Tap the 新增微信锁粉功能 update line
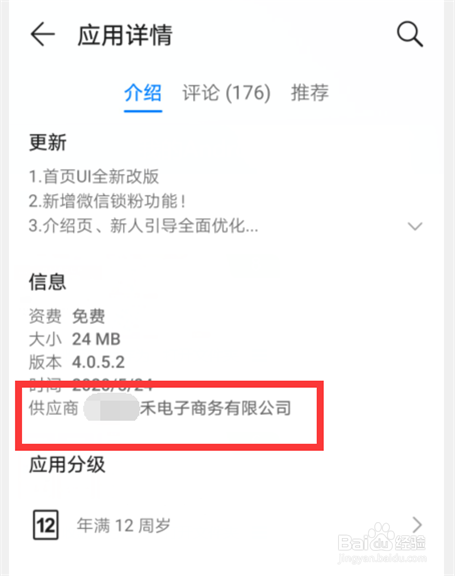Image resolution: width=455 pixels, height=576 pixels. (x=107, y=201)
